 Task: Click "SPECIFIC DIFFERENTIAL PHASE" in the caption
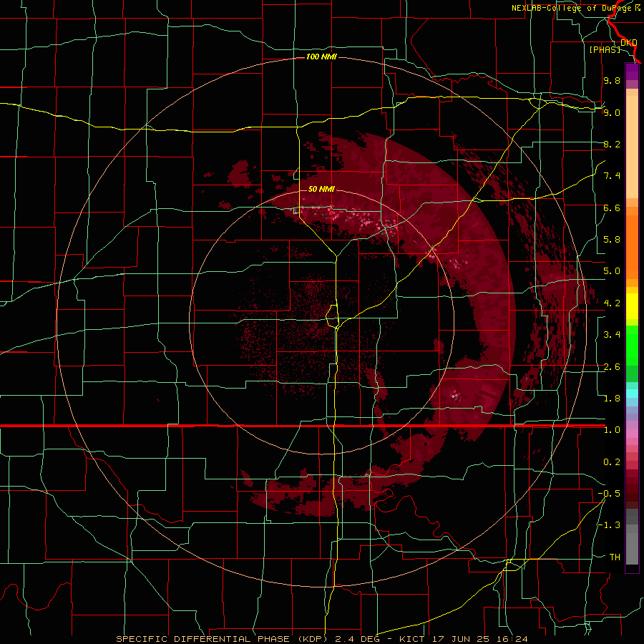click(203, 639)
